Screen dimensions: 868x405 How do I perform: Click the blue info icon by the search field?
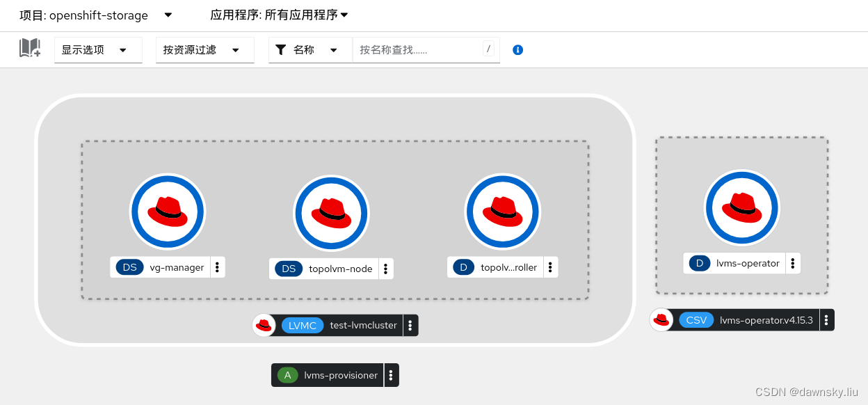pyautogui.click(x=517, y=50)
